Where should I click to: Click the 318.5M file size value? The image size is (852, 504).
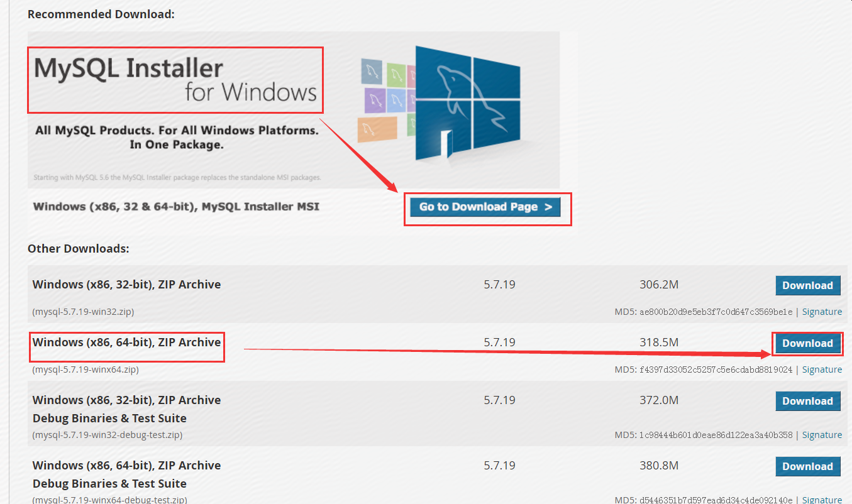tap(659, 342)
